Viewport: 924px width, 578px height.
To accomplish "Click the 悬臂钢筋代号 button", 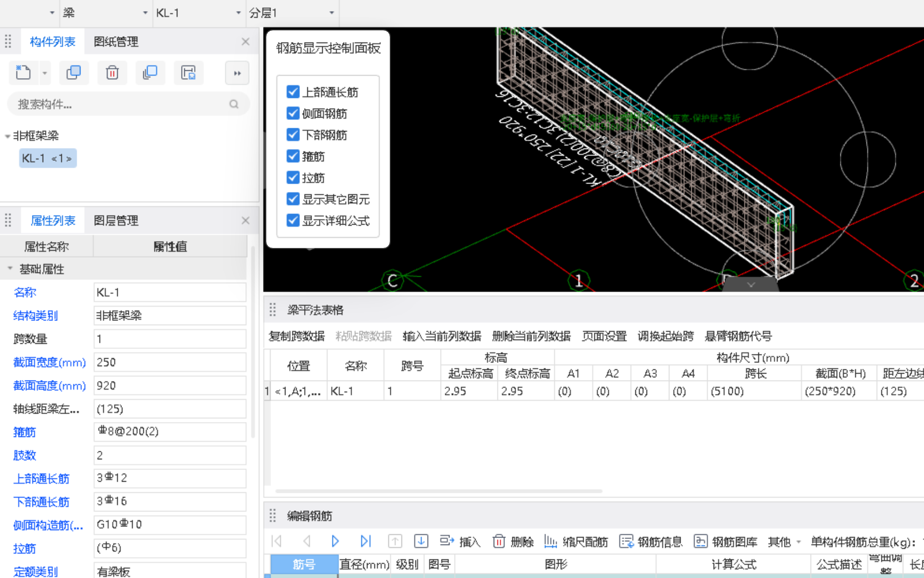I will pos(738,336).
